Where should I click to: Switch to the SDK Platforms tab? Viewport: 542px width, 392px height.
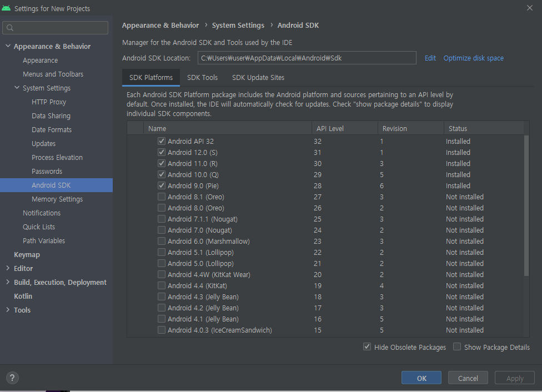click(x=151, y=77)
